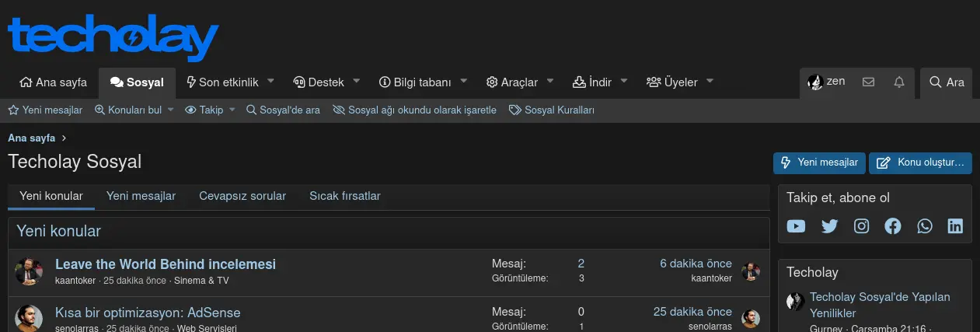Click reply count 2 for Leave the World thread
Screen dimensions: 980x332
[581, 264]
